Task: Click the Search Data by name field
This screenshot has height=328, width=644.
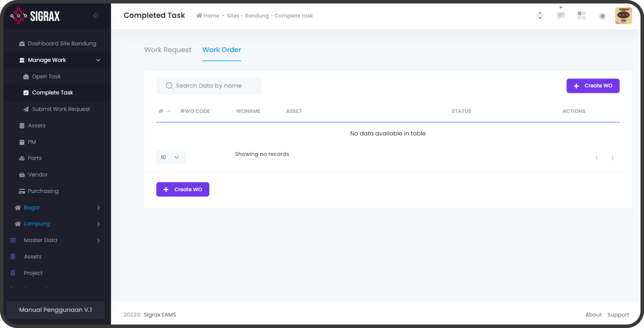Action: [209, 86]
